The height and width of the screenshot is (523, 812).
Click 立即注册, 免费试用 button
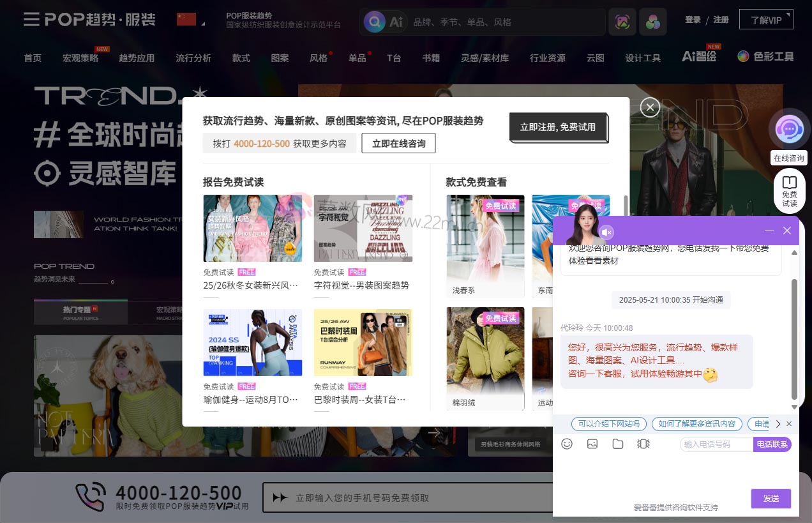pyautogui.click(x=558, y=127)
